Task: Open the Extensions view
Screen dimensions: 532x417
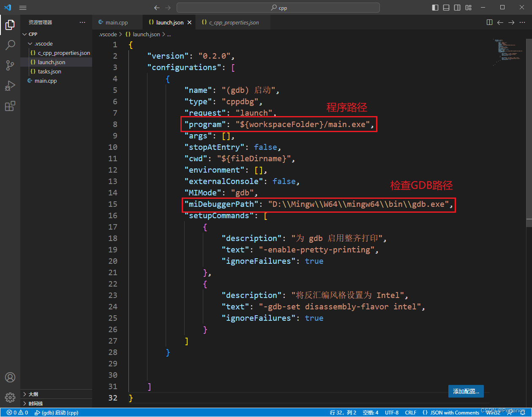Action: point(10,106)
